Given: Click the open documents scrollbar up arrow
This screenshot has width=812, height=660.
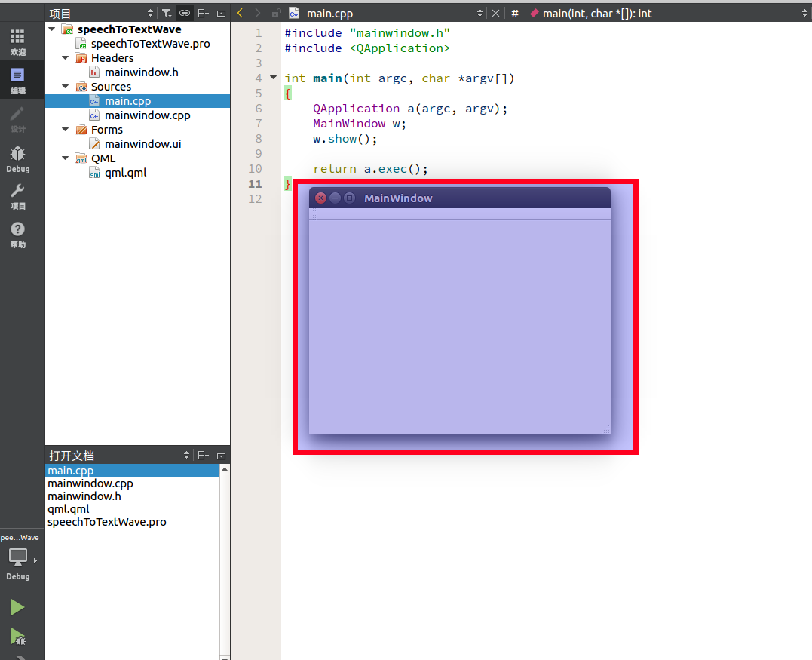Looking at the screenshot, I should 224,470.
